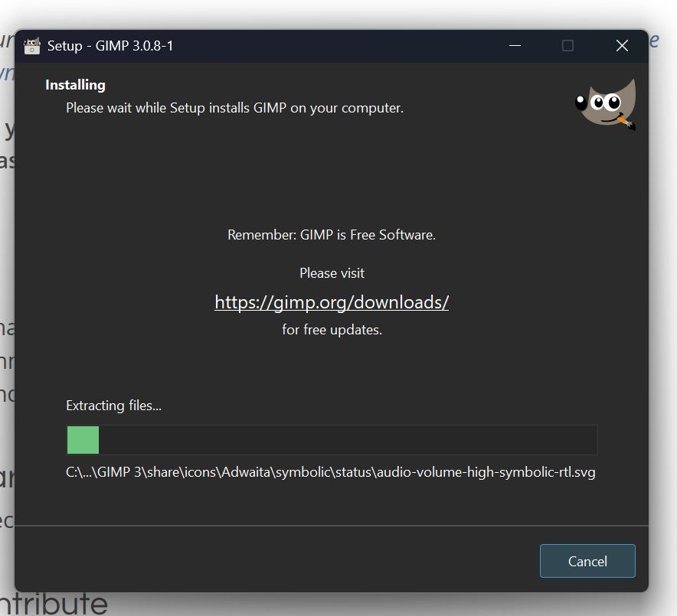Viewport: 677px width, 616px height.
Task: Click the Cancel button
Action: tap(587, 561)
